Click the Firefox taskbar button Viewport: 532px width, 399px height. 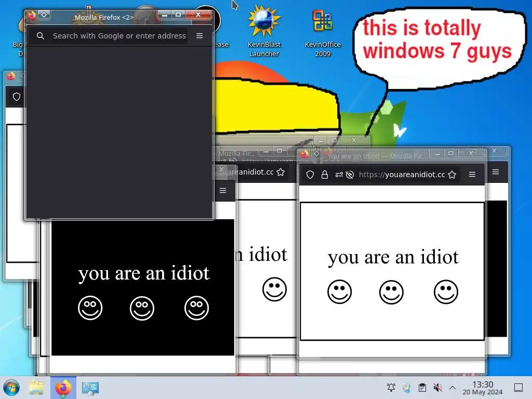coord(63,388)
